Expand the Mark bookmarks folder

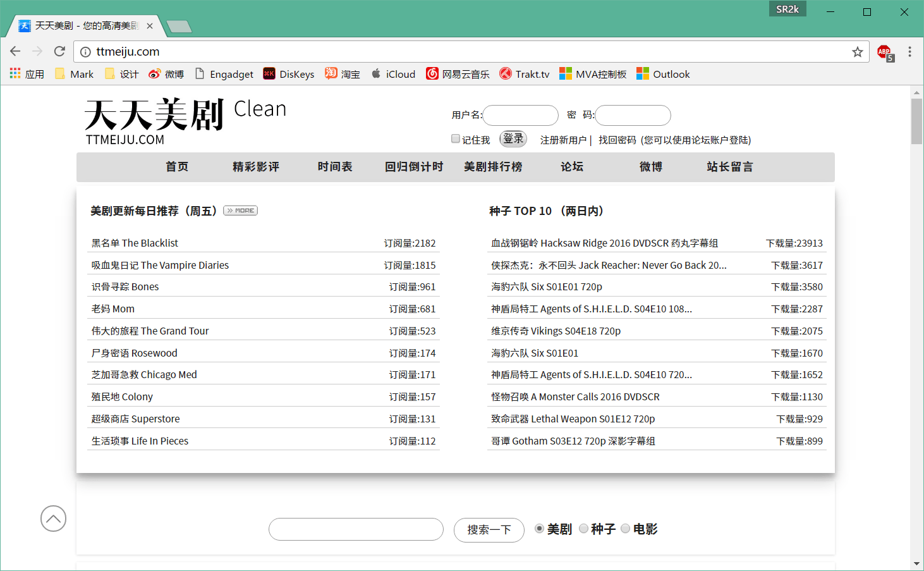[75, 74]
